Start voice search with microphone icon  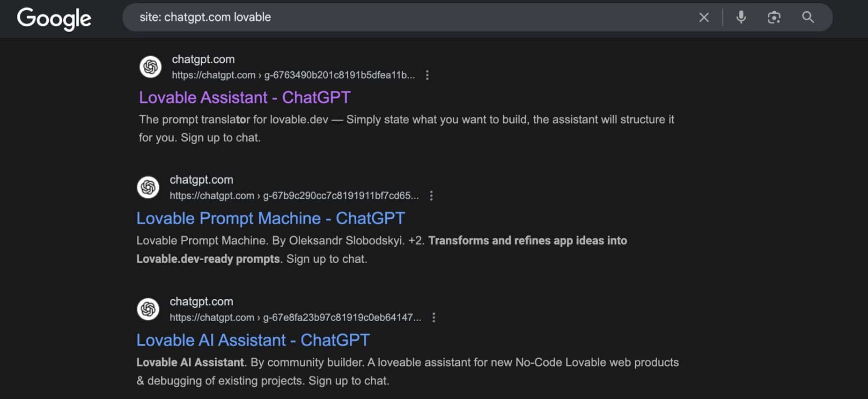[741, 18]
